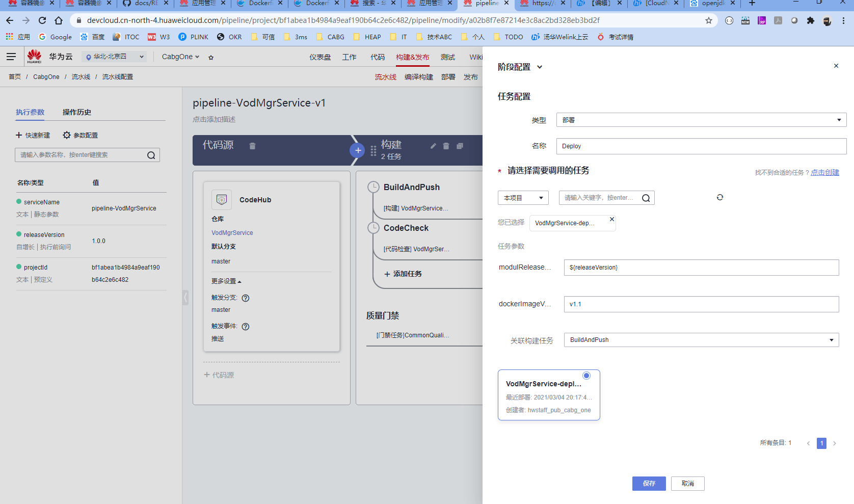Open the 关联构建任务 dropdown
Viewport: 854px width, 504px height.
tap(701, 340)
